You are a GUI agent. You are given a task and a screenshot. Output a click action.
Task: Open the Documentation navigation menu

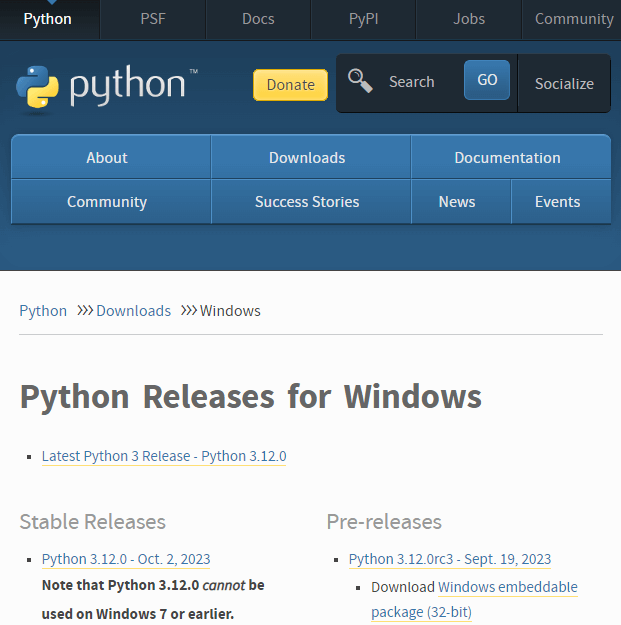pos(507,158)
